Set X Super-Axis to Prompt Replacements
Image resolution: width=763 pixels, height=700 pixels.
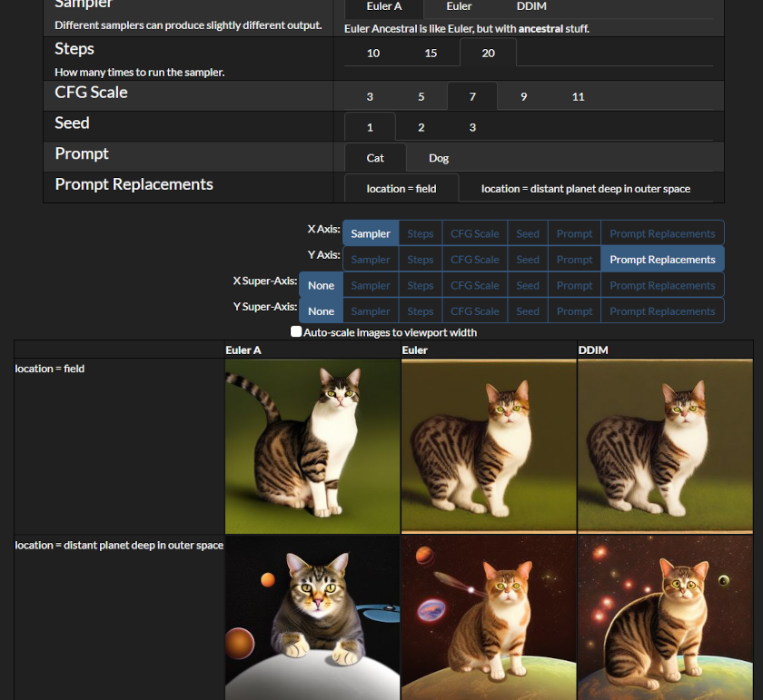663,285
